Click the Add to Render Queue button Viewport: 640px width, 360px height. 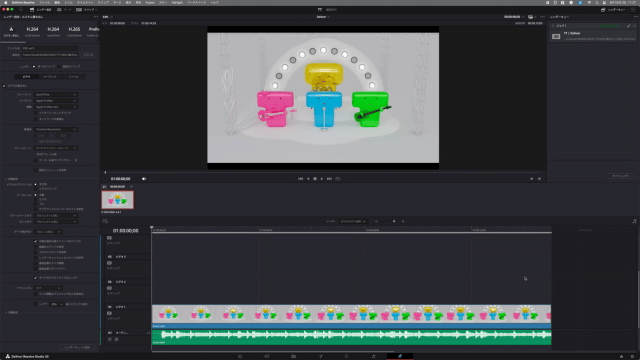77,347
